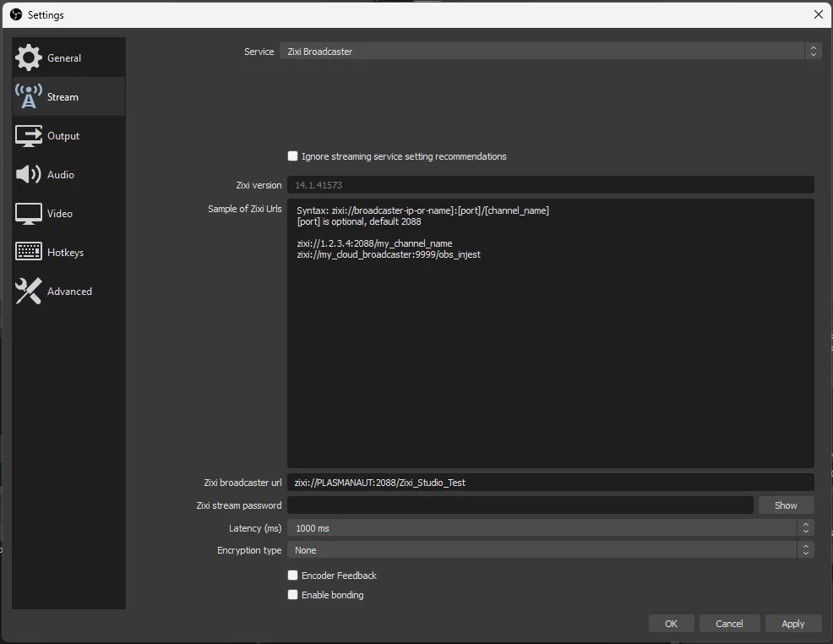Click the '[port] is optional, default 2088' line
Image resolution: width=833 pixels, height=644 pixels.
click(358, 221)
